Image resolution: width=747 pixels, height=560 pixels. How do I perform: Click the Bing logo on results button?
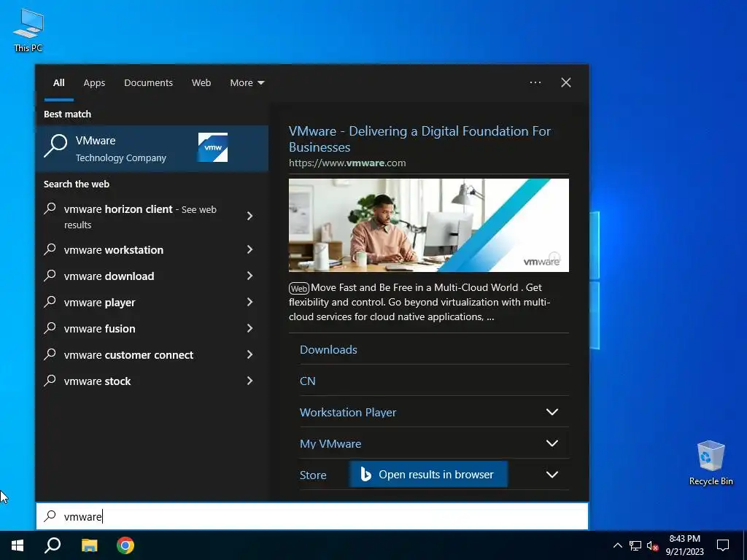pyautogui.click(x=365, y=474)
